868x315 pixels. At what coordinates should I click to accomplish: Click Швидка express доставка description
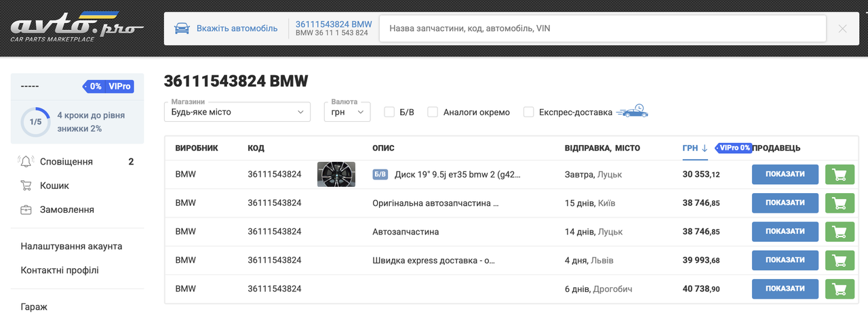[x=435, y=260]
